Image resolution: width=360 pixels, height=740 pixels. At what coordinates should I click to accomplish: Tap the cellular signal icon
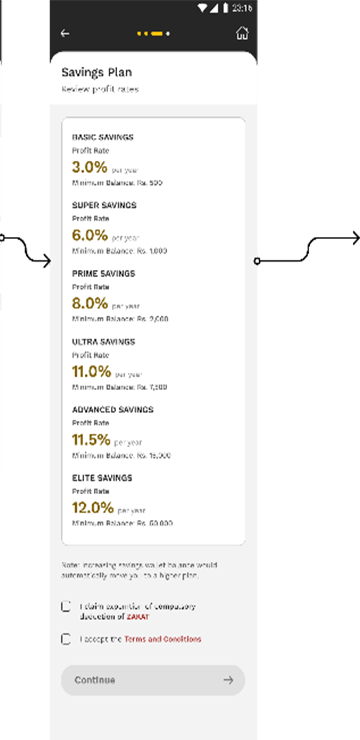point(214,8)
